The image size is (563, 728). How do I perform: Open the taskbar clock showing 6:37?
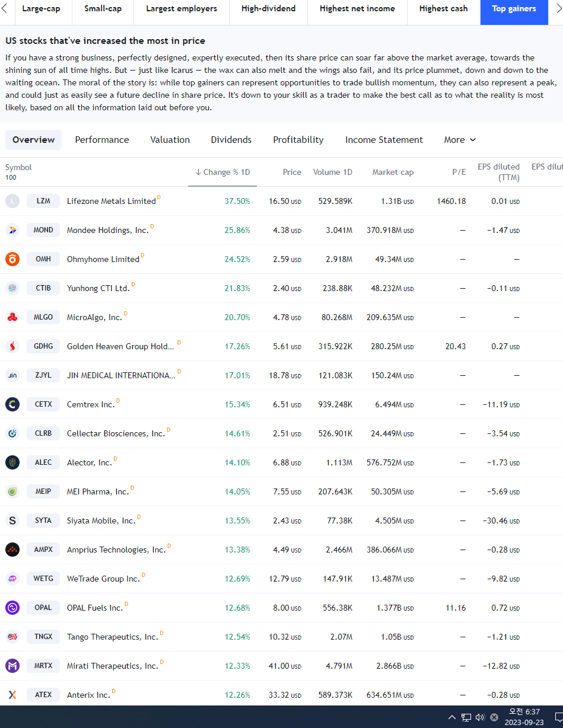tap(524, 717)
